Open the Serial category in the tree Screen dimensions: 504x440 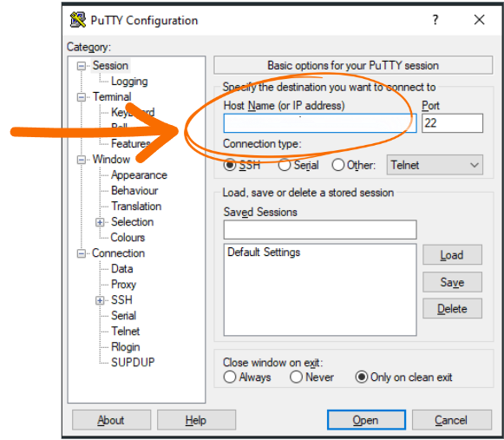[123, 316]
